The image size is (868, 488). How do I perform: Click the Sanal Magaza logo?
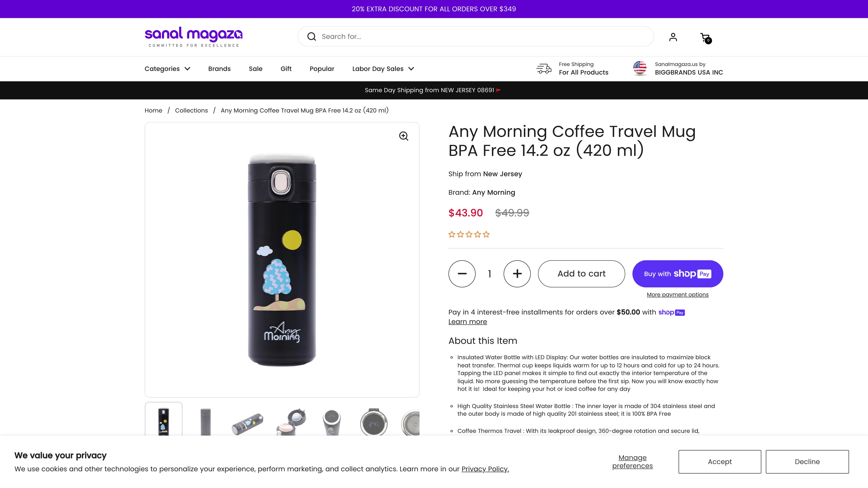pos(193,37)
